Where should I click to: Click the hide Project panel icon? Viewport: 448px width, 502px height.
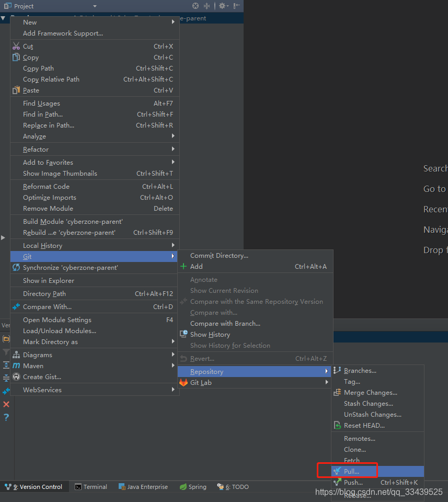click(x=236, y=6)
